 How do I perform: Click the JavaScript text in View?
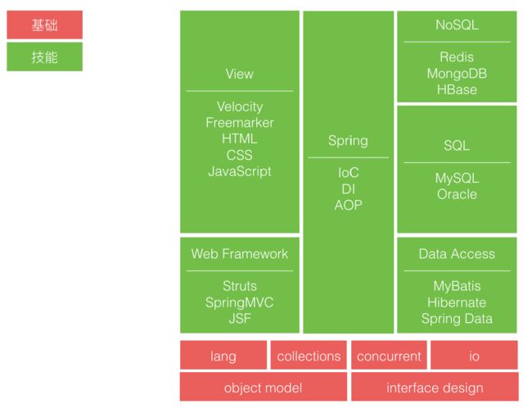(x=240, y=171)
